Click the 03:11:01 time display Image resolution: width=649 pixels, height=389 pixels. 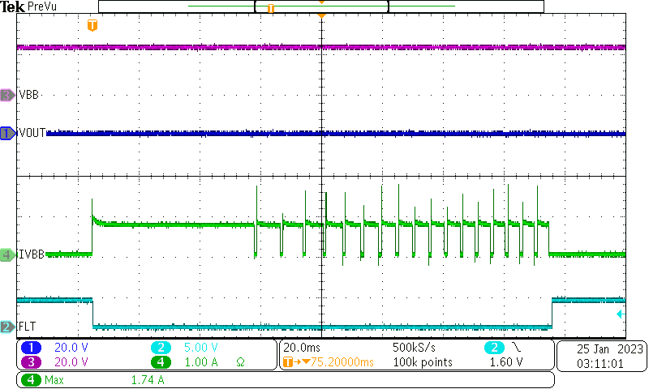click(x=600, y=364)
